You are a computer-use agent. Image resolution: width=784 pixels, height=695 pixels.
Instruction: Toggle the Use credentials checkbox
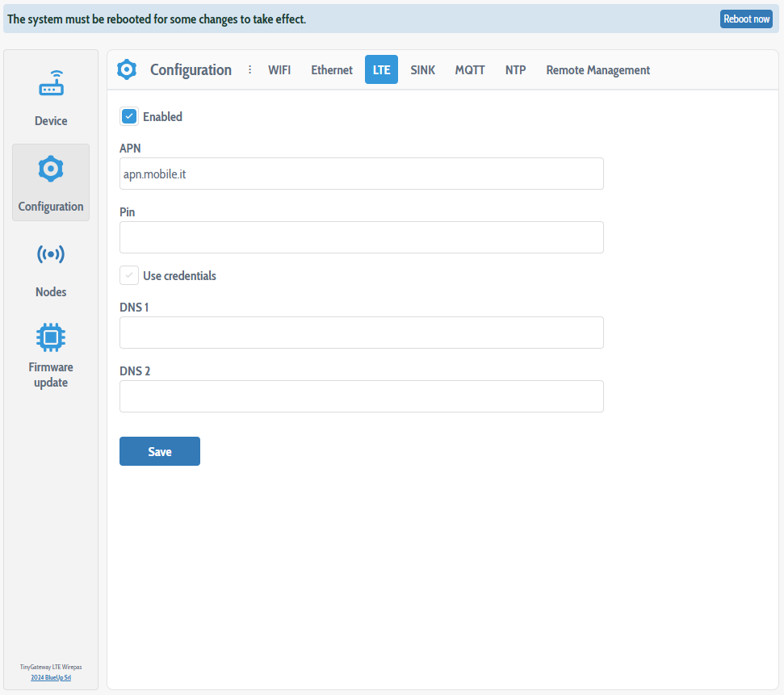[129, 276]
